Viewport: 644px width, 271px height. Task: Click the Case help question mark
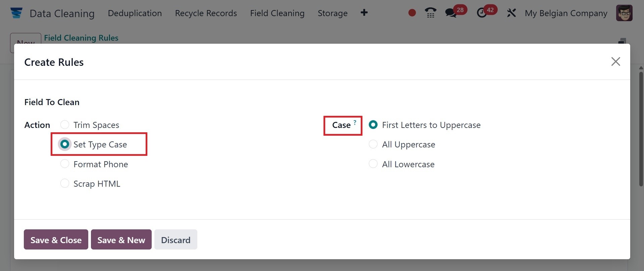point(355,123)
